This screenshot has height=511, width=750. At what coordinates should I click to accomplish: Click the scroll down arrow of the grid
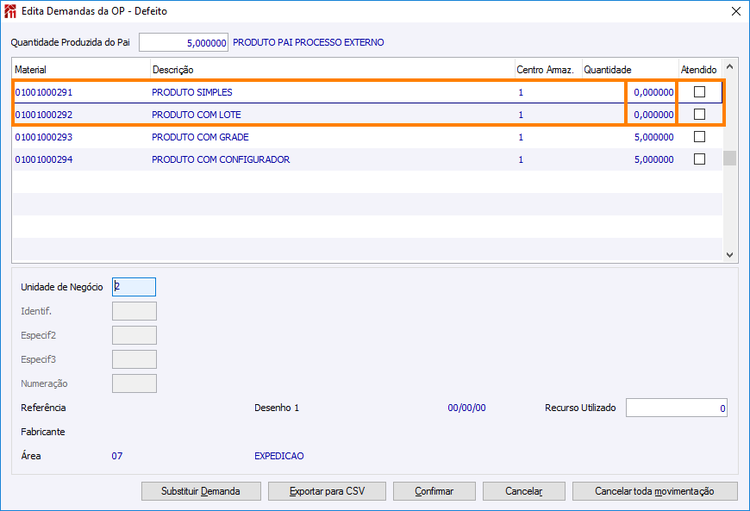pos(729,255)
